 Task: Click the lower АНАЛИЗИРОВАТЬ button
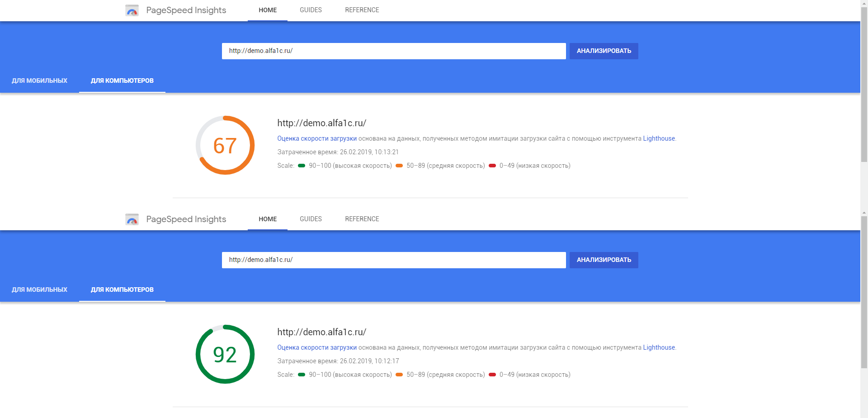pos(604,260)
